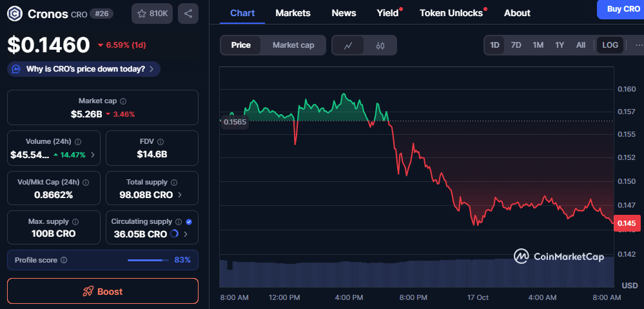Screen dimensions: 644x309
Task: Click the Market cap info icon
Action: coord(123,101)
